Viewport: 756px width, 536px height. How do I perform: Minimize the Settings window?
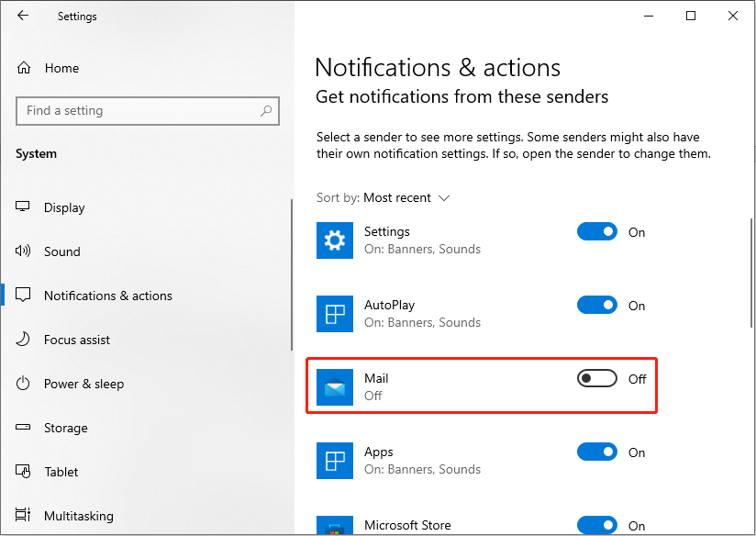click(x=649, y=16)
